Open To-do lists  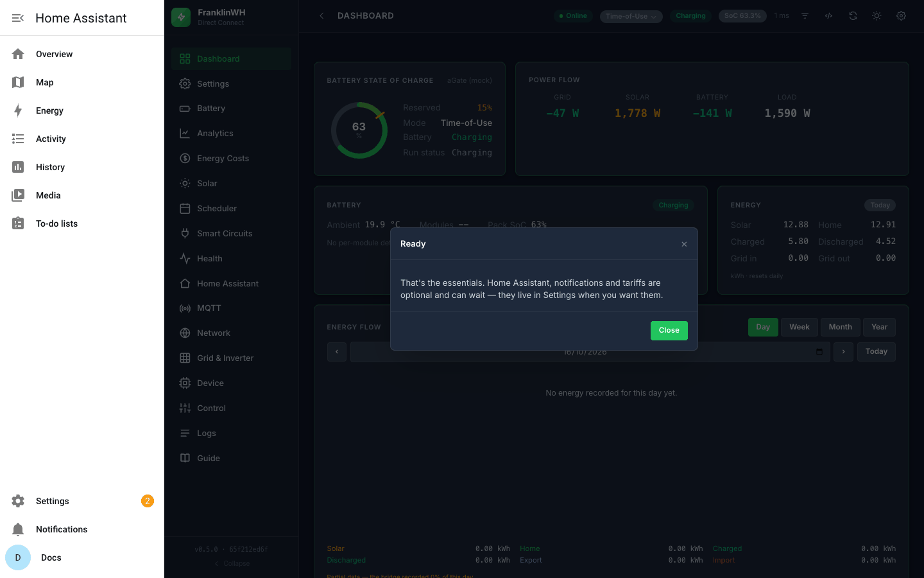[82, 223]
